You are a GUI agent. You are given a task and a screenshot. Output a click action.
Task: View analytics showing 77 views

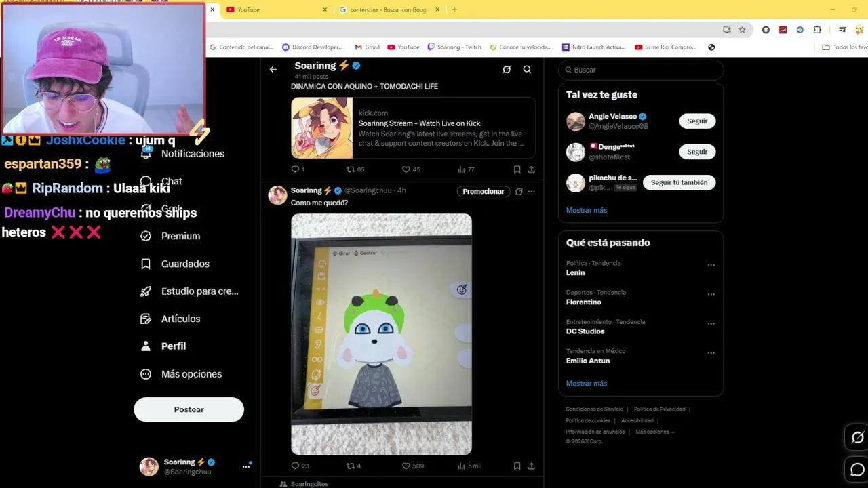pos(466,169)
